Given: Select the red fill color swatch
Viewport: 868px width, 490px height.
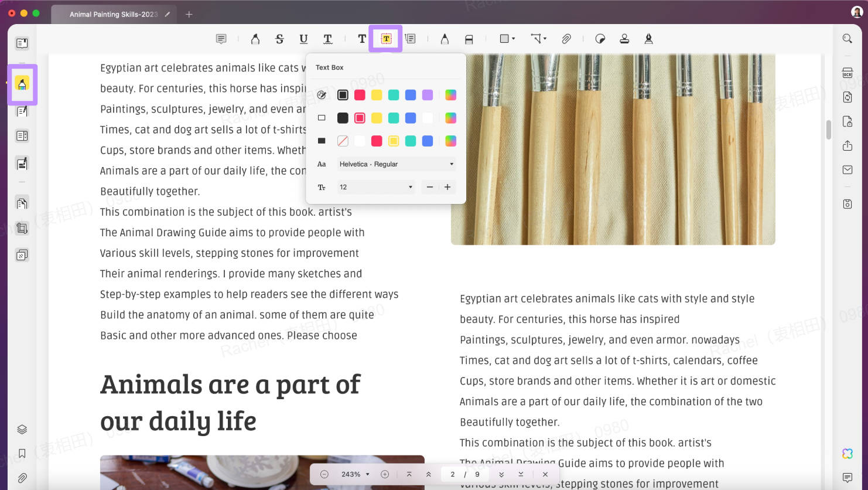Looking at the screenshot, I should (377, 141).
